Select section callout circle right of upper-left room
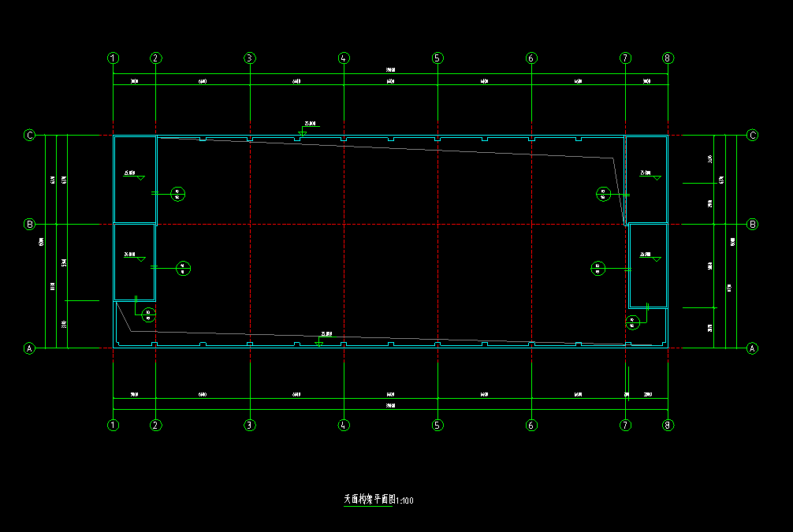This screenshot has height=532, width=793. (x=178, y=194)
